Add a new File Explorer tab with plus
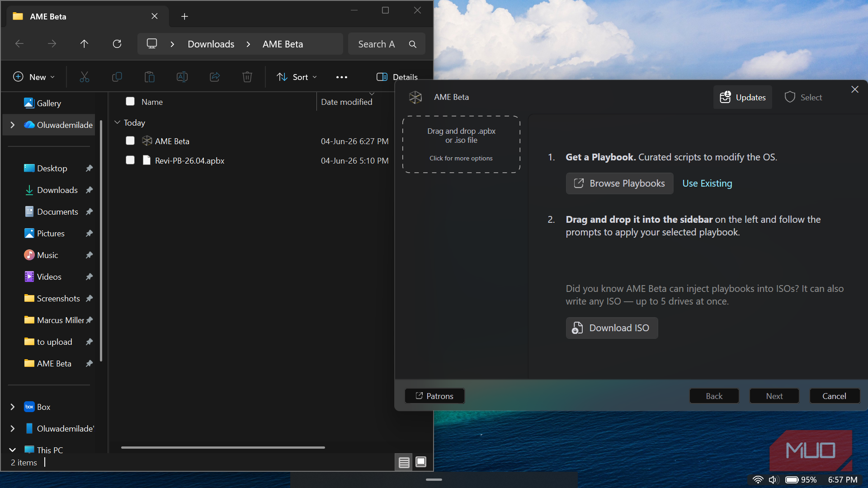Image resolution: width=868 pixels, height=488 pixels. coord(184,17)
